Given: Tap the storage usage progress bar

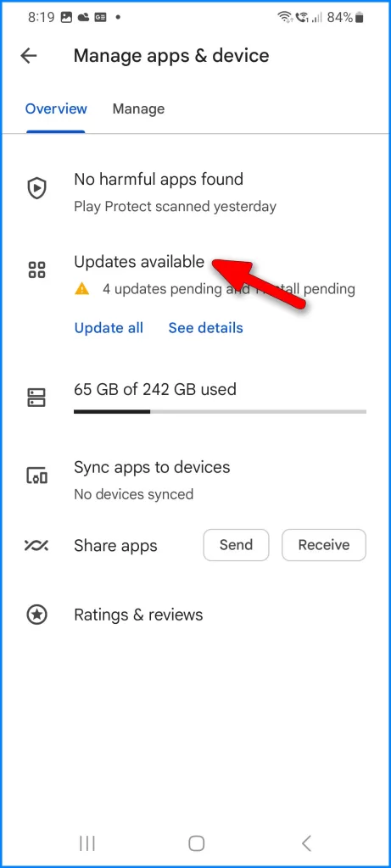Looking at the screenshot, I should (x=220, y=411).
